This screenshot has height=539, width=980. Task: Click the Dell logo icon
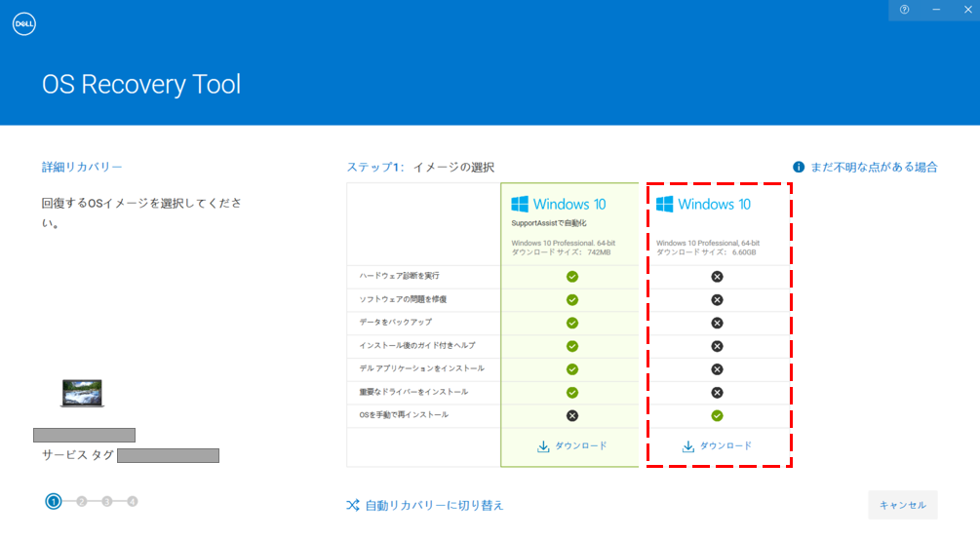point(23,23)
